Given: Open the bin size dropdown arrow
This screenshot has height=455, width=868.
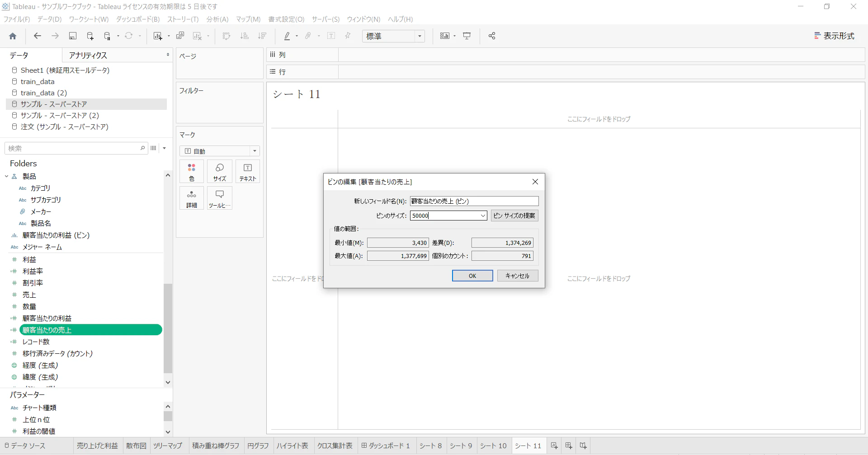Looking at the screenshot, I should pyautogui.click(x=483, y=216).
